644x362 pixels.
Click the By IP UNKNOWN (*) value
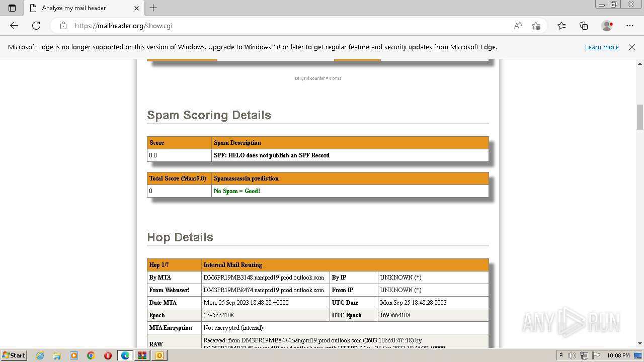click(x=401, y=278)
